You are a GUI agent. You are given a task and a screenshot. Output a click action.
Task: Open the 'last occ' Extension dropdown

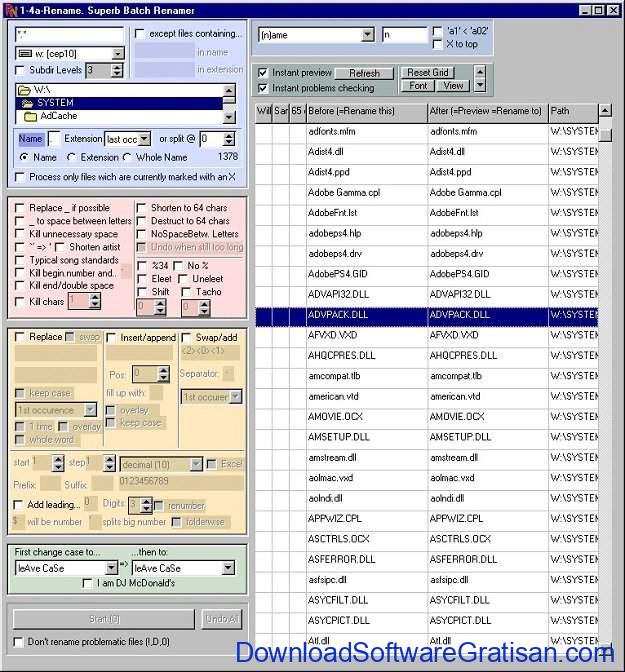pos(145,139)
